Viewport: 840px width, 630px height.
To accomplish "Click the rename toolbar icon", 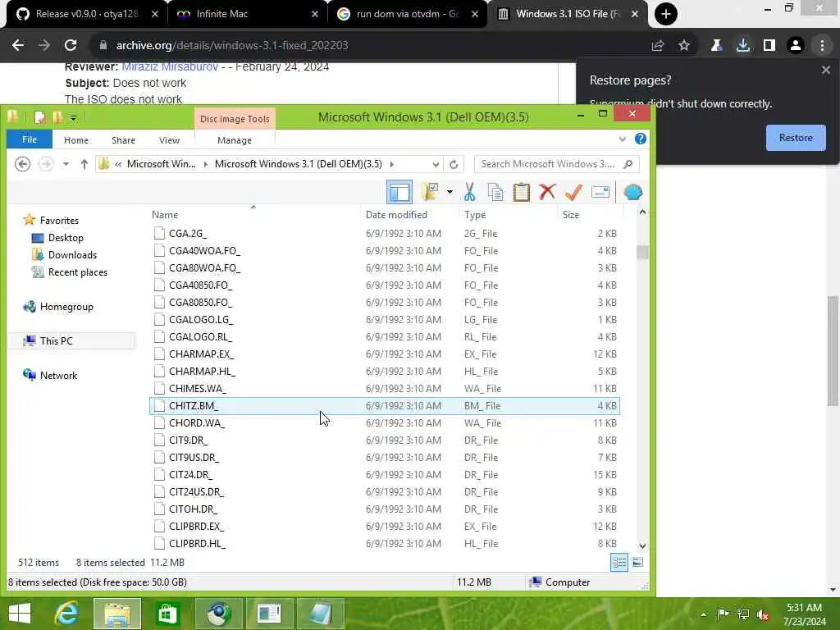I will pos(600,192).
